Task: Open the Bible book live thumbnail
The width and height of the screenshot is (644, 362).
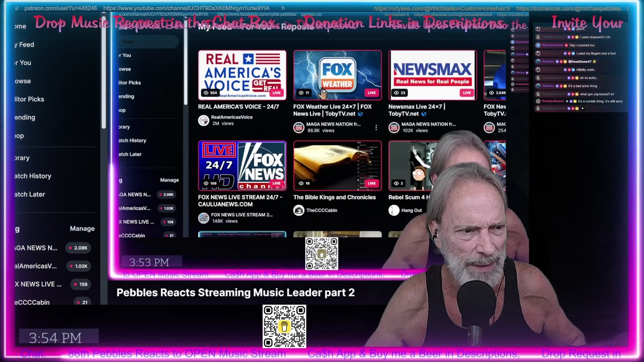Action: point(337,165)
